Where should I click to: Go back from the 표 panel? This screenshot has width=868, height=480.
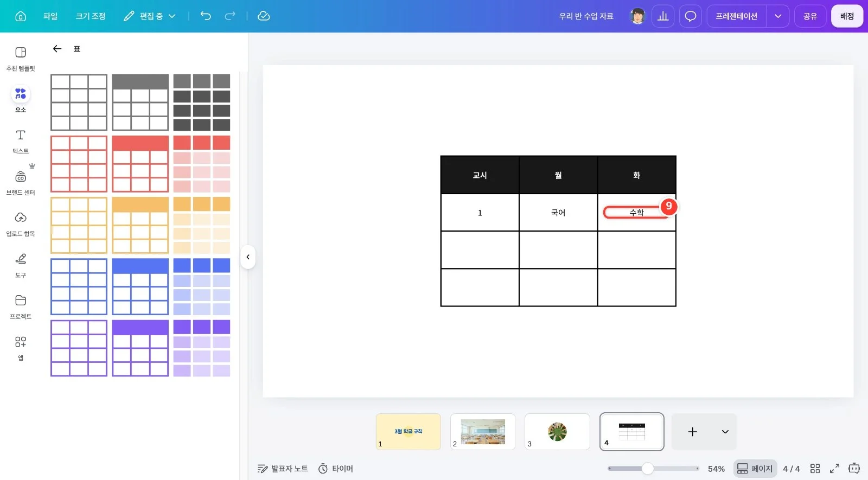[x=57, y=49]
